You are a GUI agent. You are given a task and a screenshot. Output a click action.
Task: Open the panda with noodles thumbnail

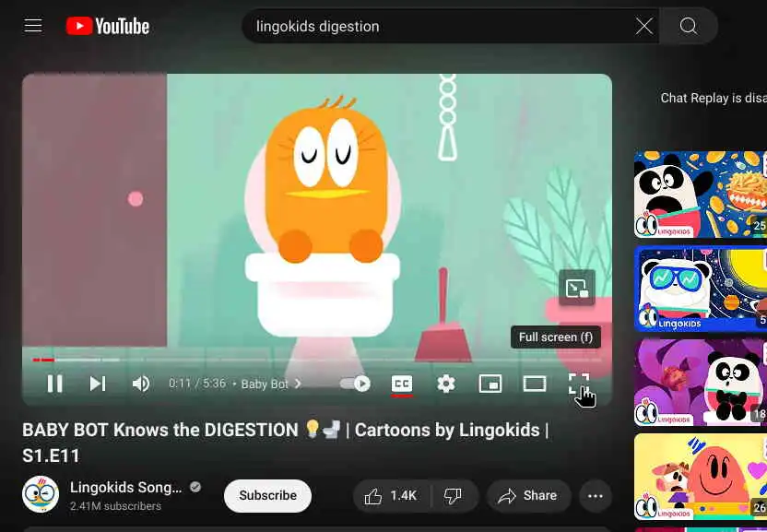click(x=701, y=195)
